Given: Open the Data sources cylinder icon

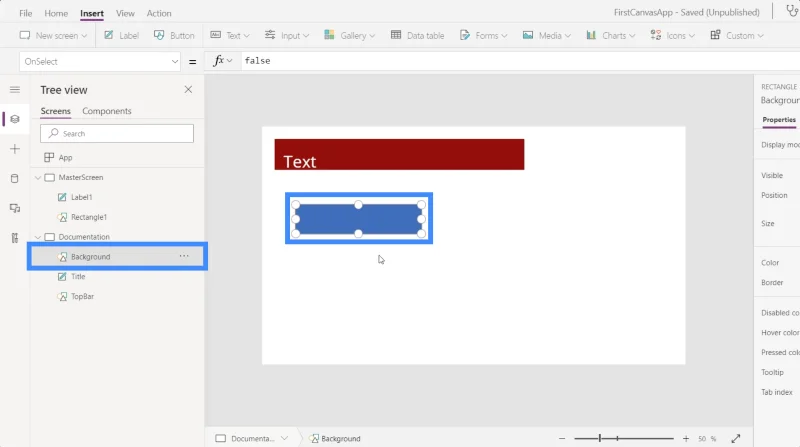Looking at the screenshot, I should pyautogui.click(x=15, y=179).
